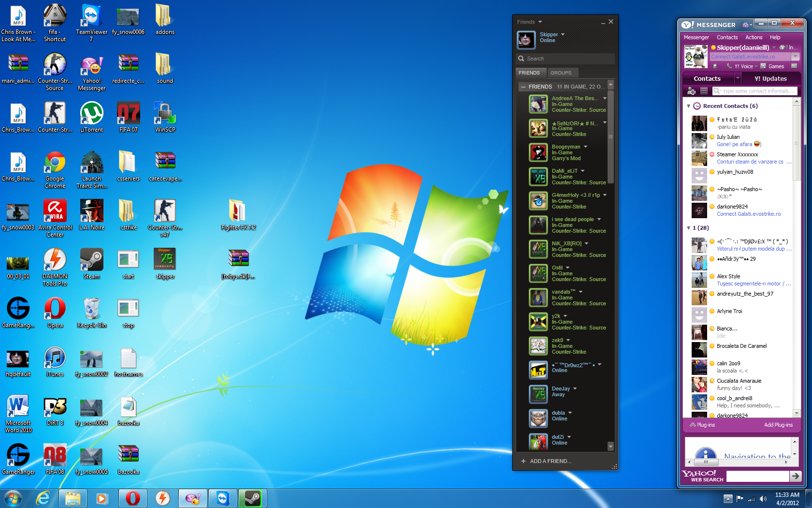
Task: Click the volume speaker tray icon
Action: [x=763, y=499]
